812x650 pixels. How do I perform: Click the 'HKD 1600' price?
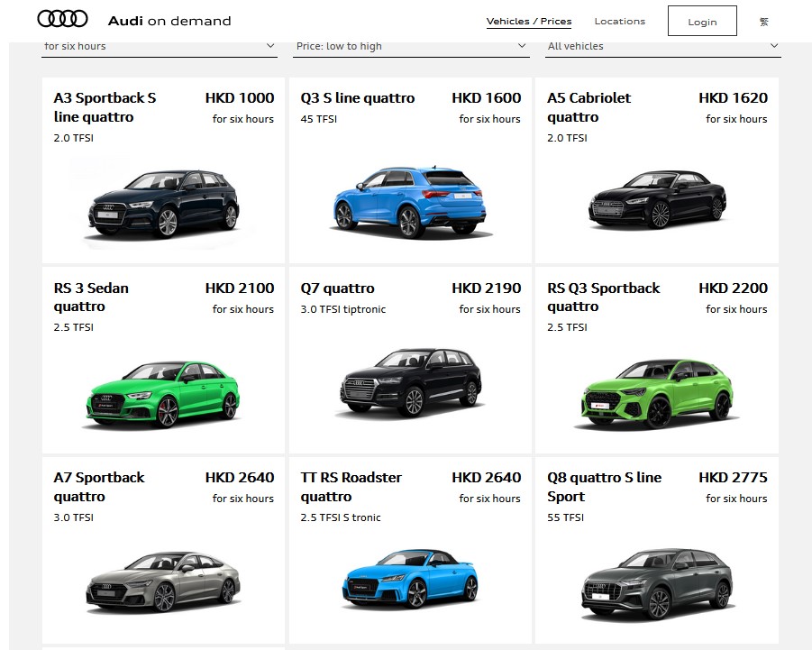coord(487,98)
